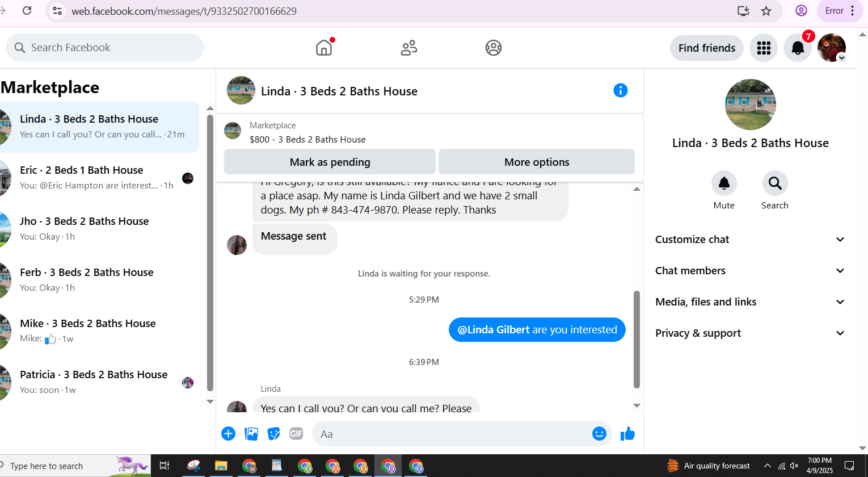Open Task View on the Windows taskbar
The width and height of the screenshot is (868, 477).
(165, 466)
